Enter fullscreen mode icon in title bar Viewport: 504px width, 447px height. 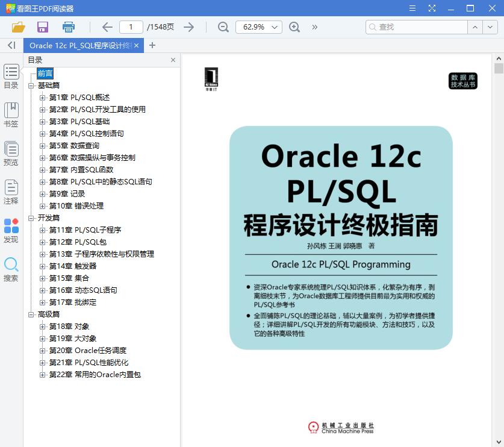coord(432,8)
